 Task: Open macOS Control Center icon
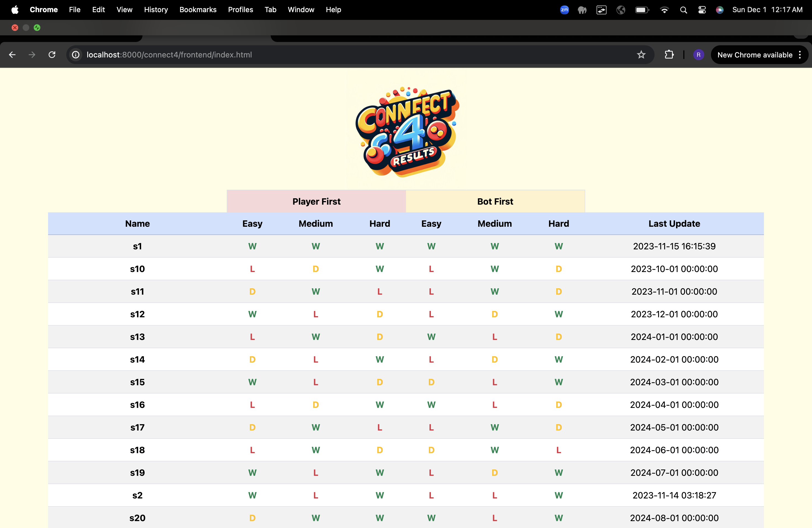(702, 10)
